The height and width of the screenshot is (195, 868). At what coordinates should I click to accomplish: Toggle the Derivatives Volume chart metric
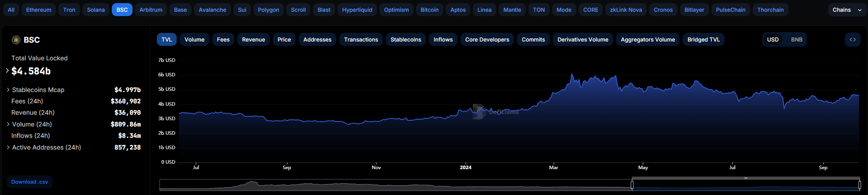coord(583,40)
